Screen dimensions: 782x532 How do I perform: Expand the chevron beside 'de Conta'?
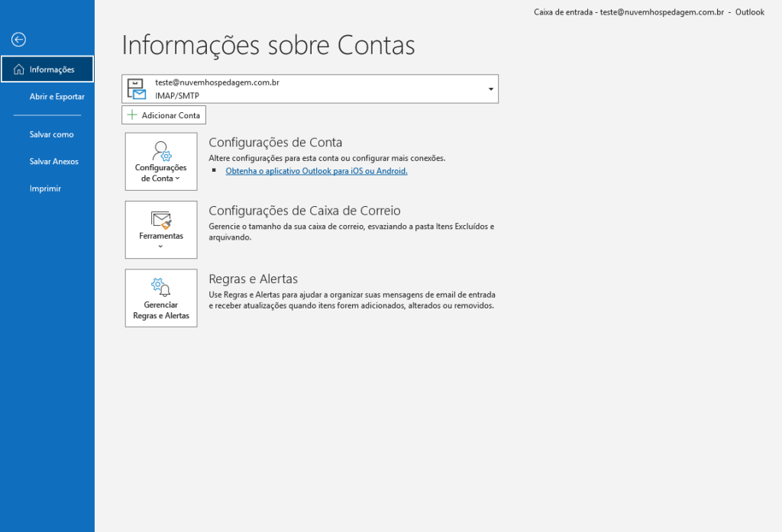178,179
